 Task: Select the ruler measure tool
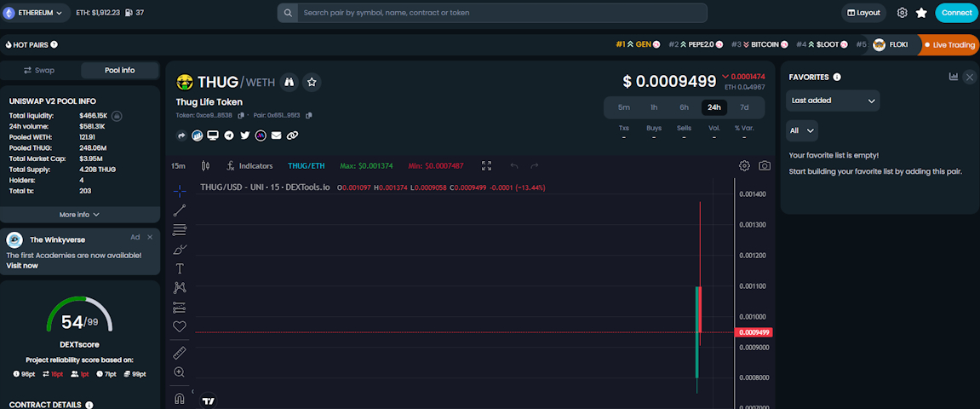point(180,353)
